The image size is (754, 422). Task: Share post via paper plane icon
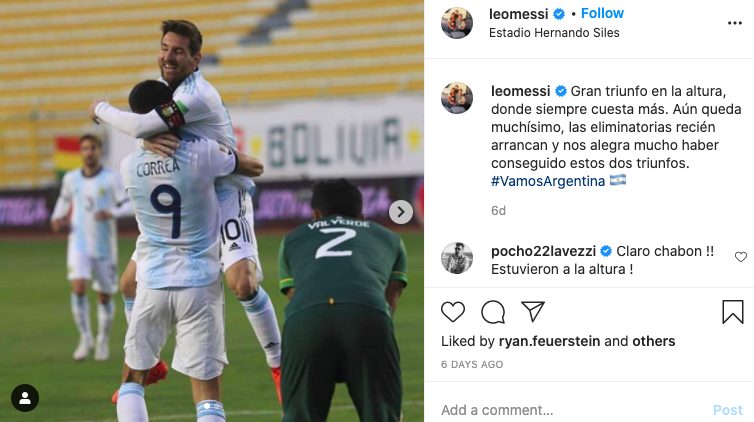(533, 312)
